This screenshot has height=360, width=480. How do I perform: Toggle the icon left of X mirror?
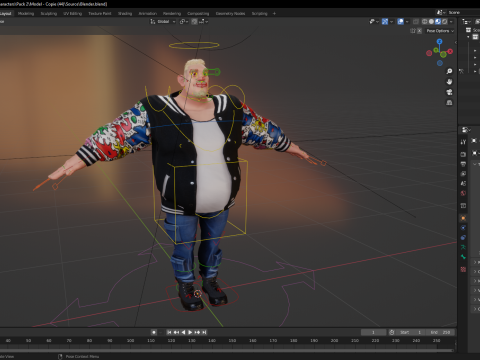coord(413,31)
